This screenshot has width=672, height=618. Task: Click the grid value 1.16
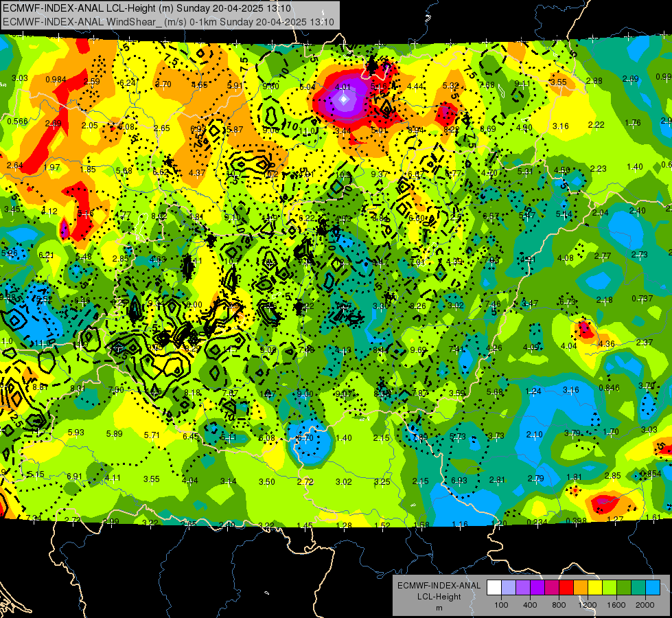point(460,524)
